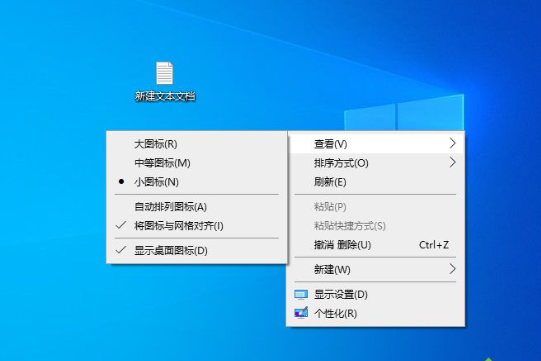Click the Ctrl+Z shortcut text
Screen dimensions: 541x361
point(434,245)
